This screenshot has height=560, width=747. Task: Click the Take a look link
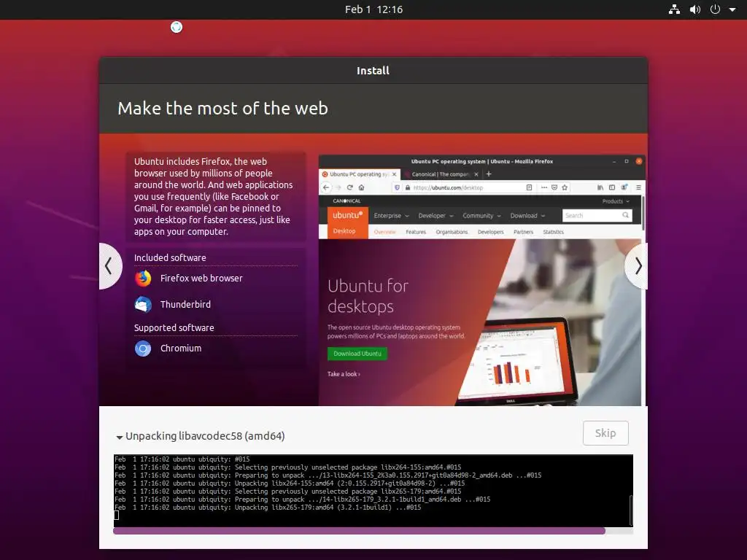click(344, 374)
